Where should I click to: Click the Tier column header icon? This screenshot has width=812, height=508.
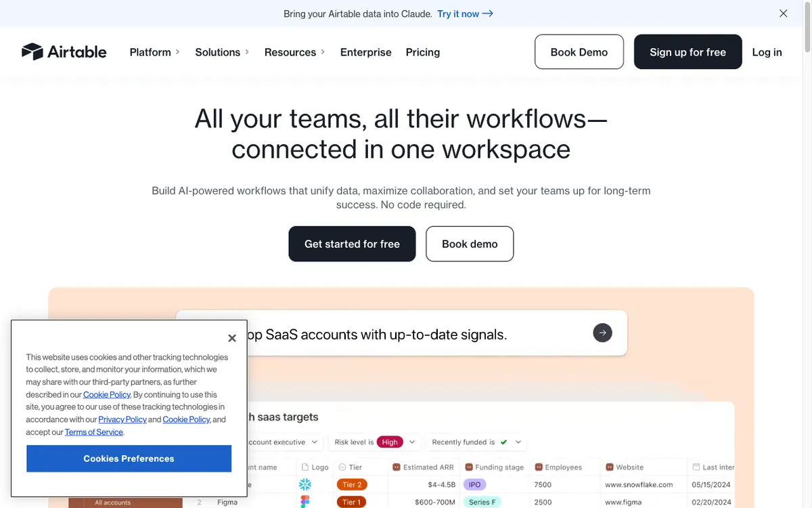(x=342, y=467)
